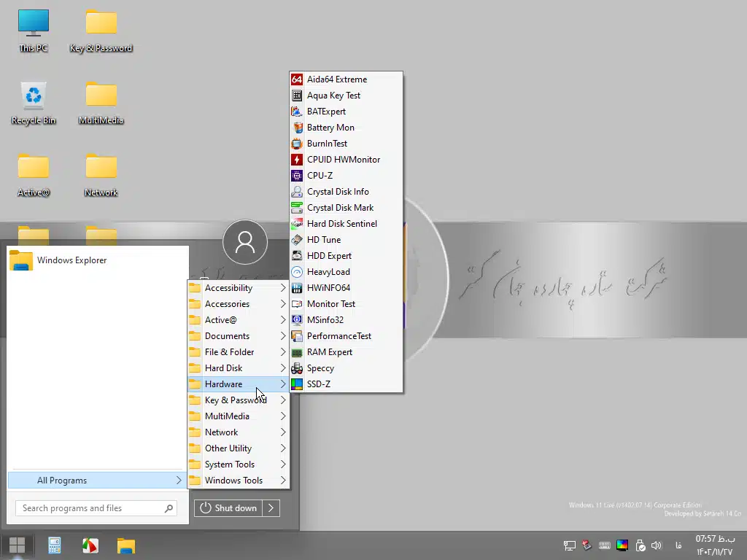Open the calculator icon on the taskbar
Image resolution: width=747 pixels, height=560 pixels.
54,545
